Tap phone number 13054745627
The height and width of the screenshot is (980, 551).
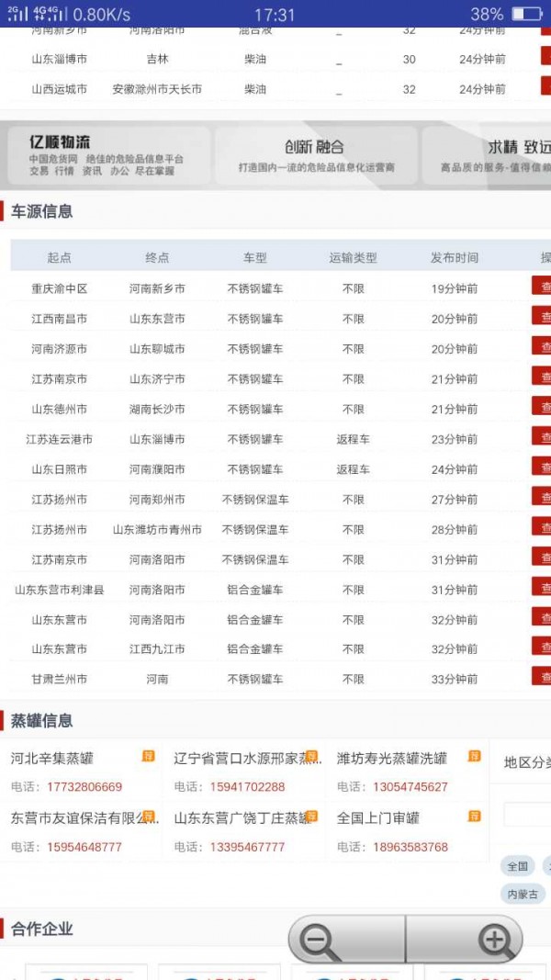click(x=410, y=787)
